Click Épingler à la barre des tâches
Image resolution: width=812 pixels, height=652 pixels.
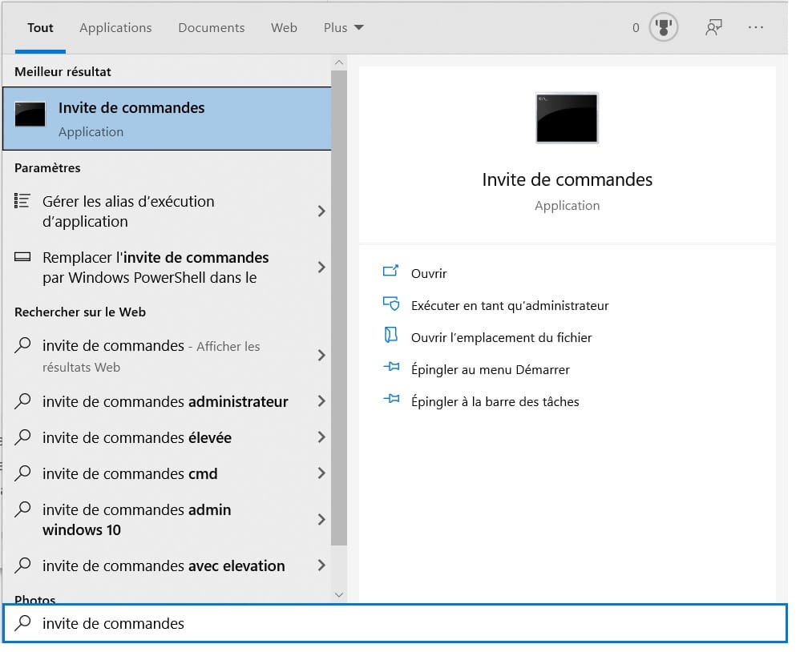495,402
